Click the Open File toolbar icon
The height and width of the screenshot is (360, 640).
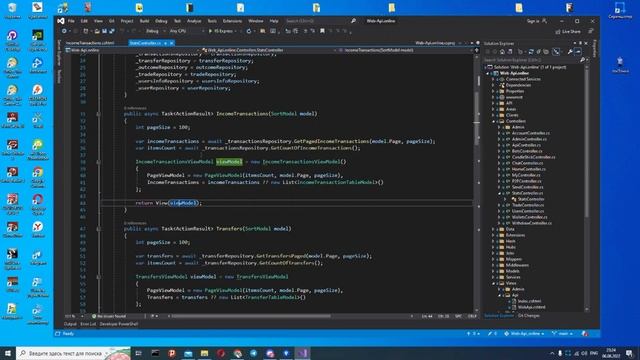click(97, 31)
